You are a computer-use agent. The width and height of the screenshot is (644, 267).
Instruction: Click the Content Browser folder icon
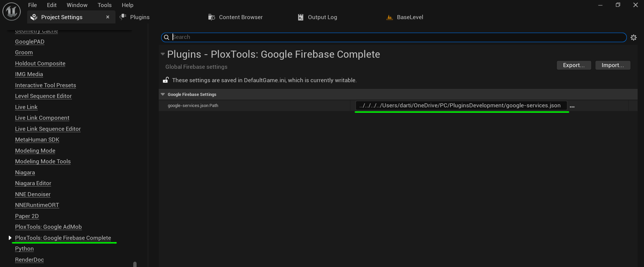click(211, 17)
